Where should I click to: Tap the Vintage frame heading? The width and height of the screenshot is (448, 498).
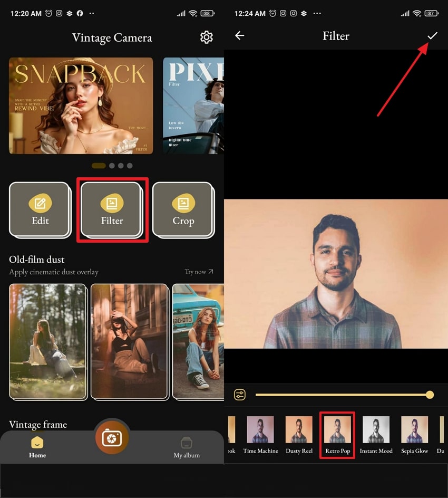point(38,424)
